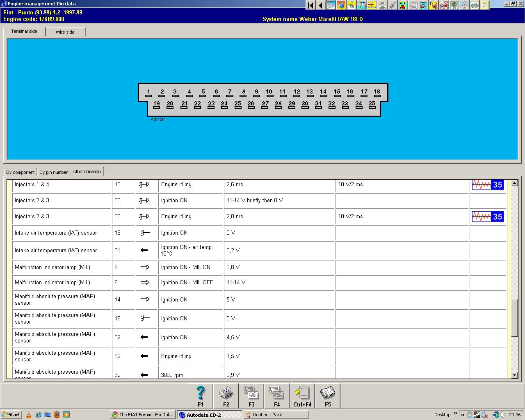Click the volume speaker tray icon
The width and height of the screenshot is (525, 420).
tap(502, 415)
